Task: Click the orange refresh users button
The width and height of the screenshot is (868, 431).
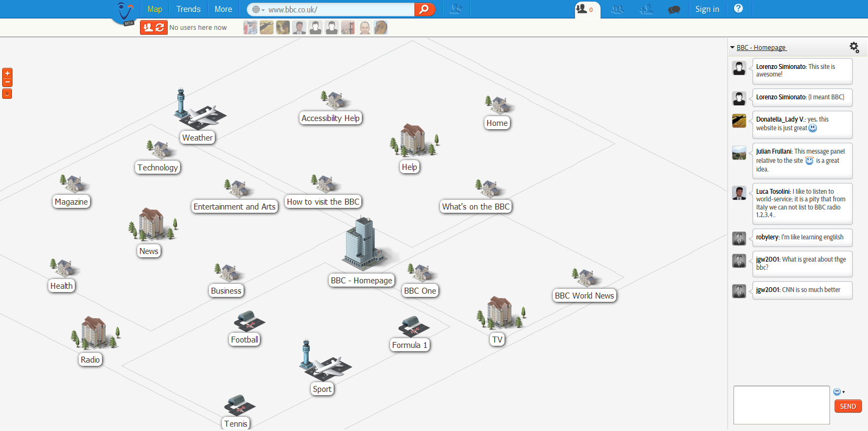Action: (154, 27)
